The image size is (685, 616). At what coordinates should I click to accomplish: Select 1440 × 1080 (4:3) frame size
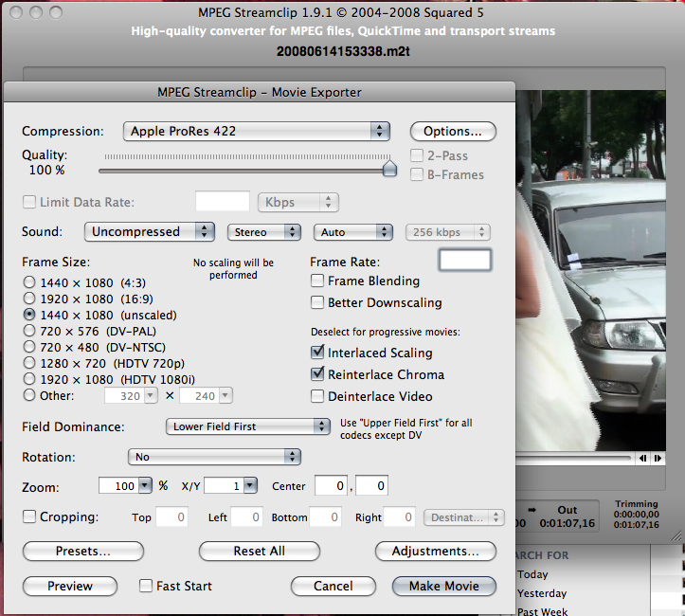click(x=29, y=282)
